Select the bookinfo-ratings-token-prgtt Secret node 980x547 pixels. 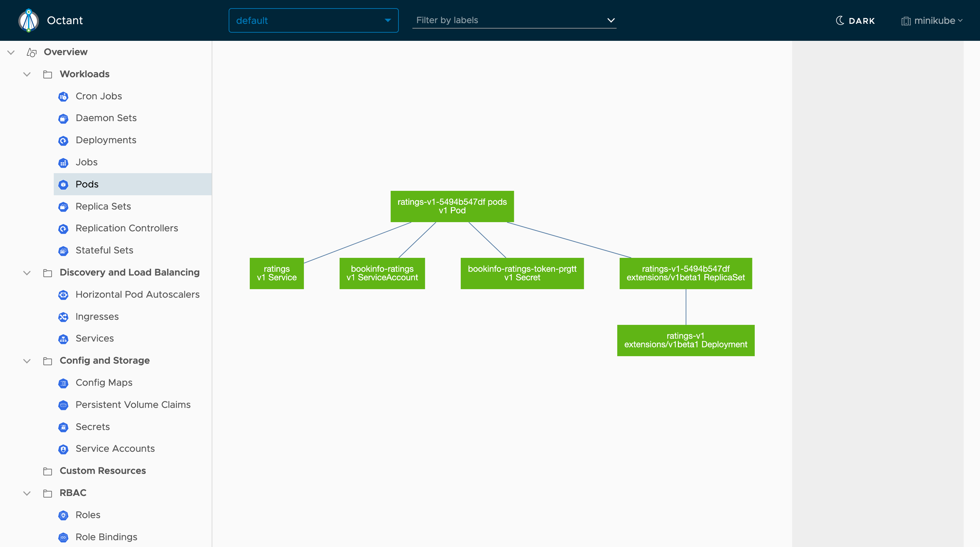click(522, 273)
